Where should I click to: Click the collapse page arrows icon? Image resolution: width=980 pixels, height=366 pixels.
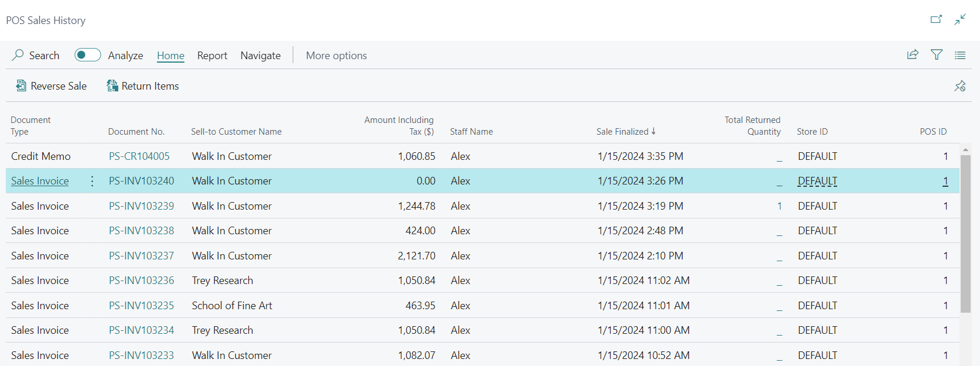point(960,19)
